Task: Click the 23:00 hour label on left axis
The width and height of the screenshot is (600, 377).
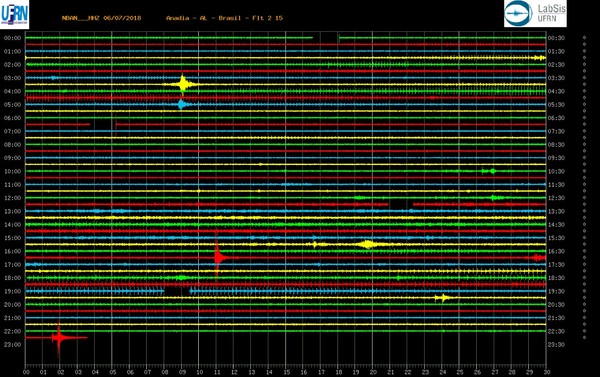Action: (x=13, y=344)
